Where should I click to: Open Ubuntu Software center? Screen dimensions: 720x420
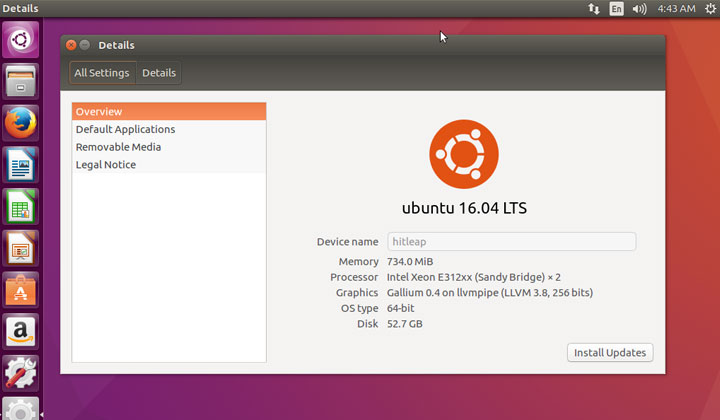pyautogui.click(x=21, y=290)
